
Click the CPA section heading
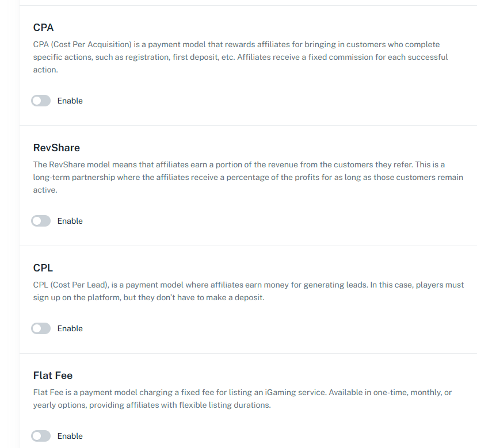click(x=44, y=28)
